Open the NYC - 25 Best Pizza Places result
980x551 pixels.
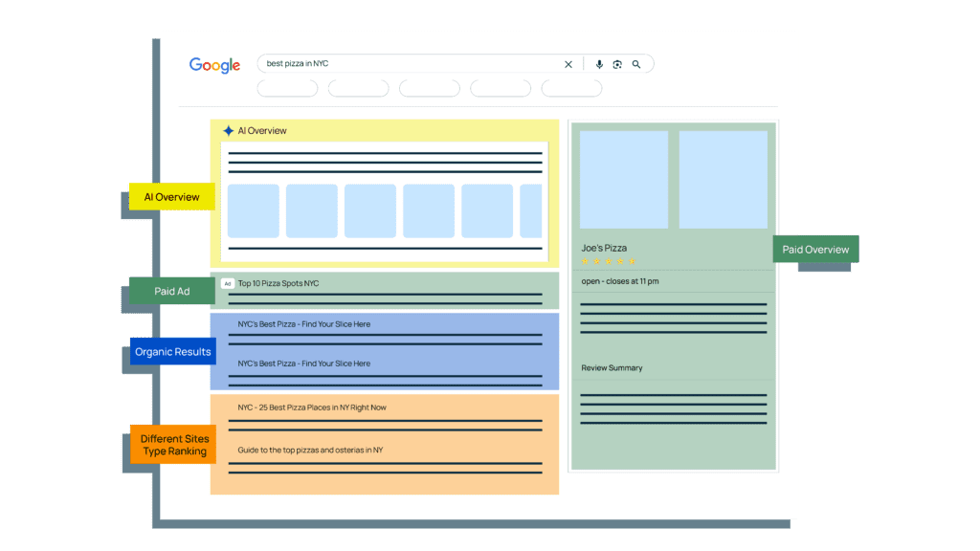[x=312, y=408]
